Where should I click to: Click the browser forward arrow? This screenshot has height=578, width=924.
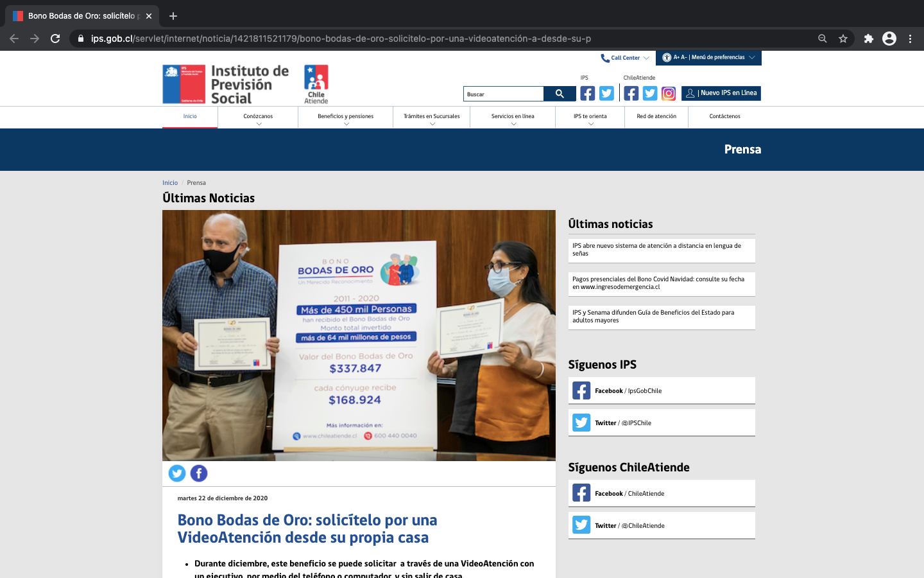click(35, 39)
